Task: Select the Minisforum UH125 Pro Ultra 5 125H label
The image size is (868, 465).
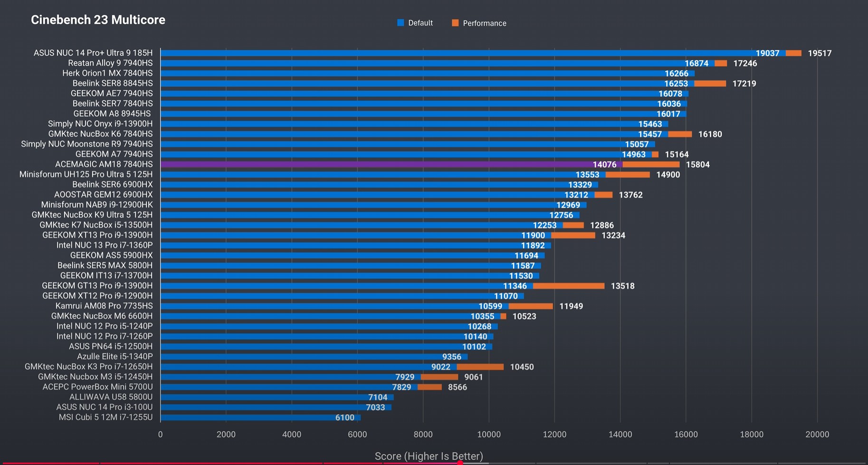Action: 86,174
